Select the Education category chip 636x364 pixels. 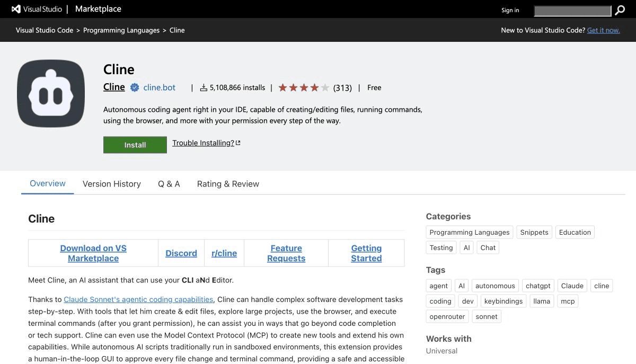coord(575,232)
